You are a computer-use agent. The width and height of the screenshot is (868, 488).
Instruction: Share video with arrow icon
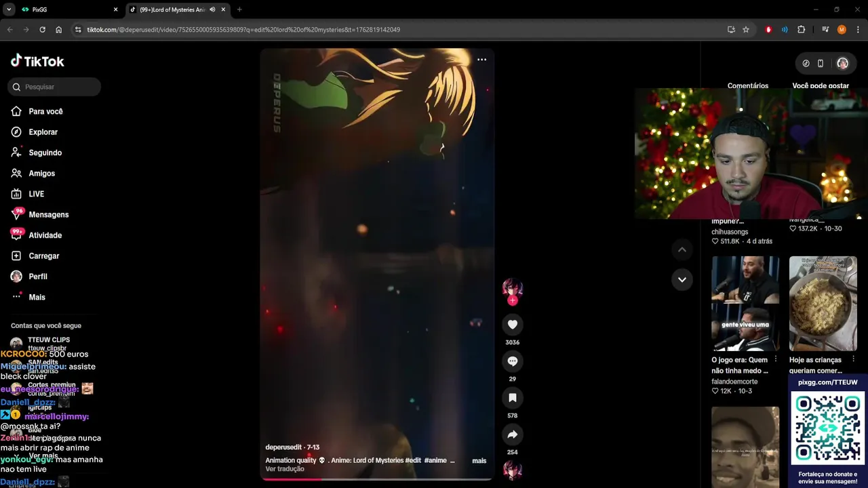[512, 434]
